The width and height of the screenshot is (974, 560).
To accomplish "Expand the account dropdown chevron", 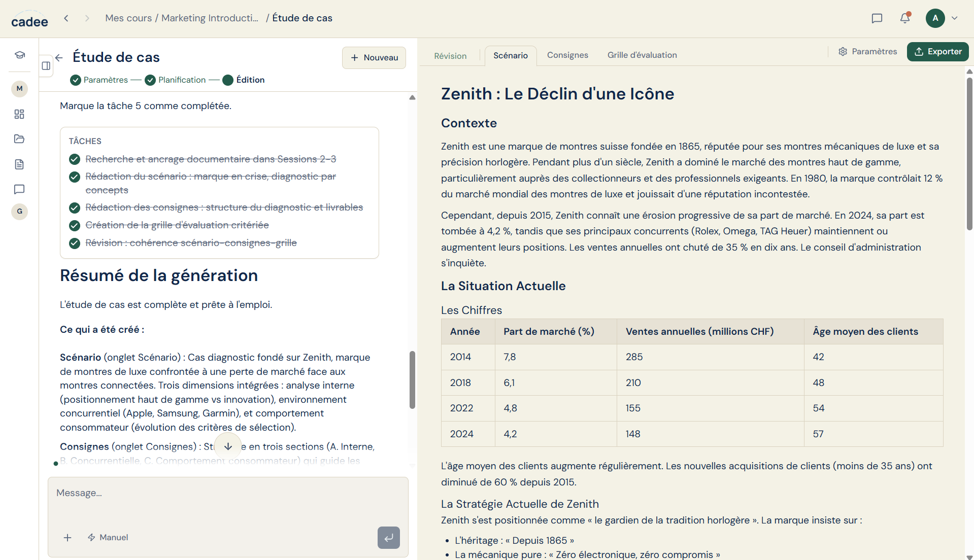I will [955, 18].
